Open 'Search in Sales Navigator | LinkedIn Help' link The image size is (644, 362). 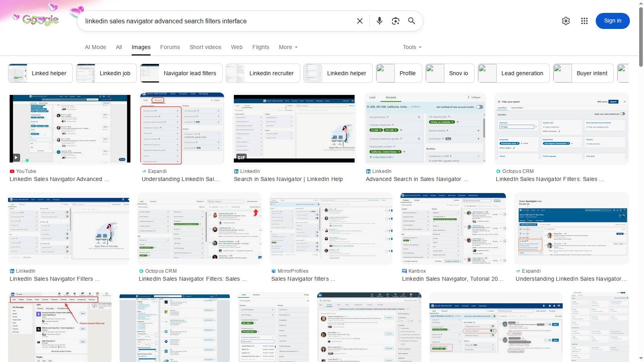click(288, 179)
